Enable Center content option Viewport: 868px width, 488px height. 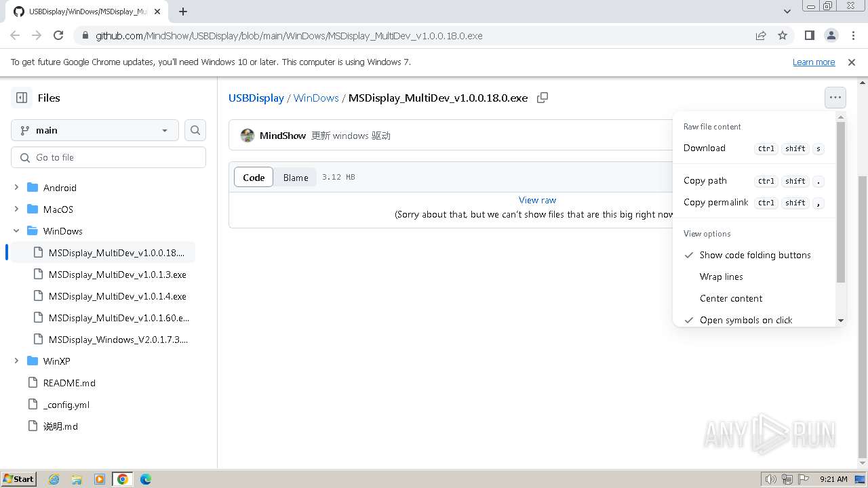pyautogui.click(x=754, y=298)
